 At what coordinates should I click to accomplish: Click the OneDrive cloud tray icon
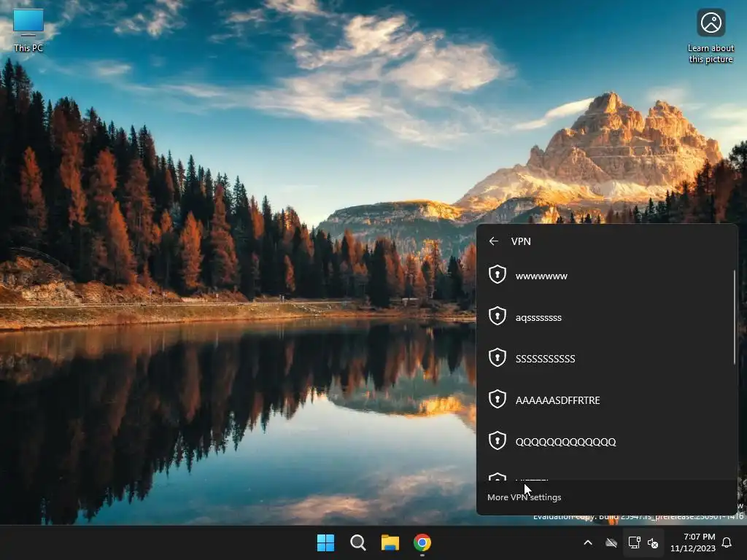point(611,542)
